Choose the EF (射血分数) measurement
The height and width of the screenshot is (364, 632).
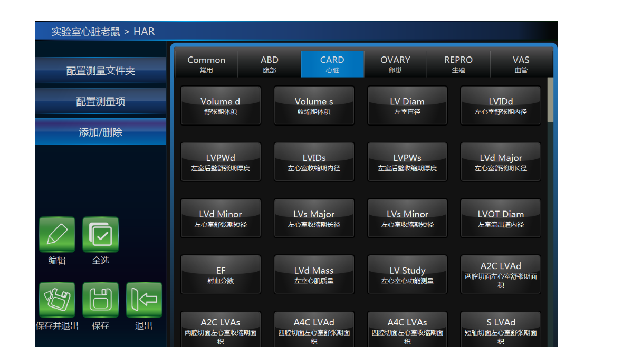tap(221, 274)
